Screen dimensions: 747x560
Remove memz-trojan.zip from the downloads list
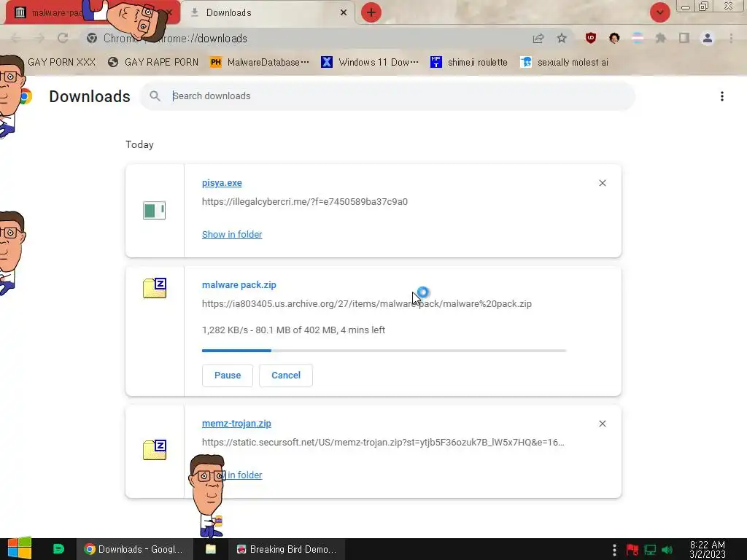pos(602,424)
